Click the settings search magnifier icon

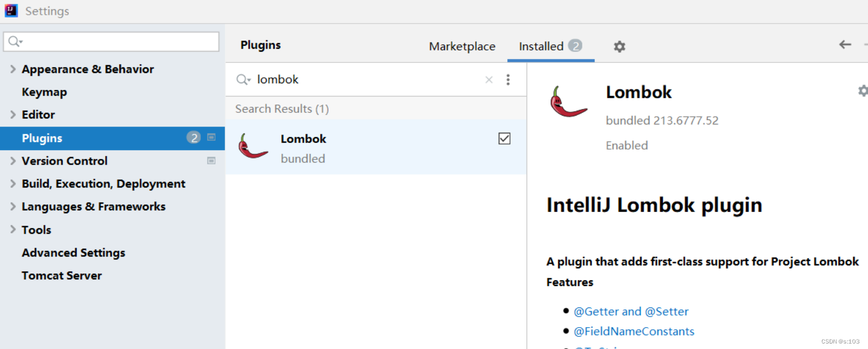[x=15, y=42]
